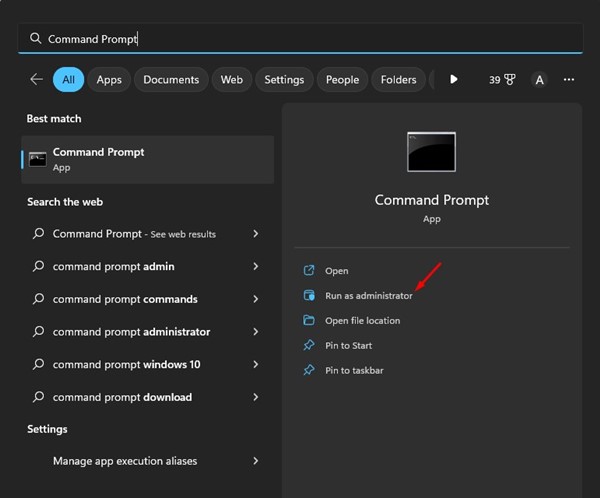Expand chevron for command prompt download
The height and width of the screenshot is (498, 600).
pyautogui.click(x=256, y=397)
